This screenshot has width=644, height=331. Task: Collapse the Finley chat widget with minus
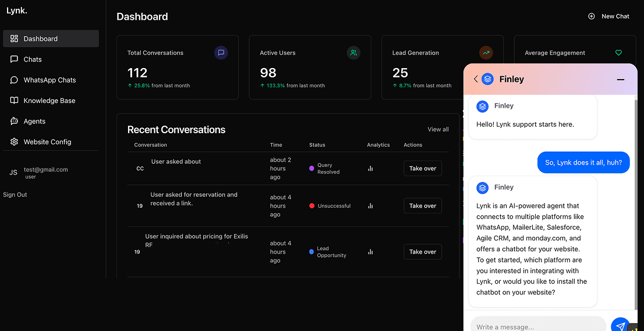pos(621,80)
